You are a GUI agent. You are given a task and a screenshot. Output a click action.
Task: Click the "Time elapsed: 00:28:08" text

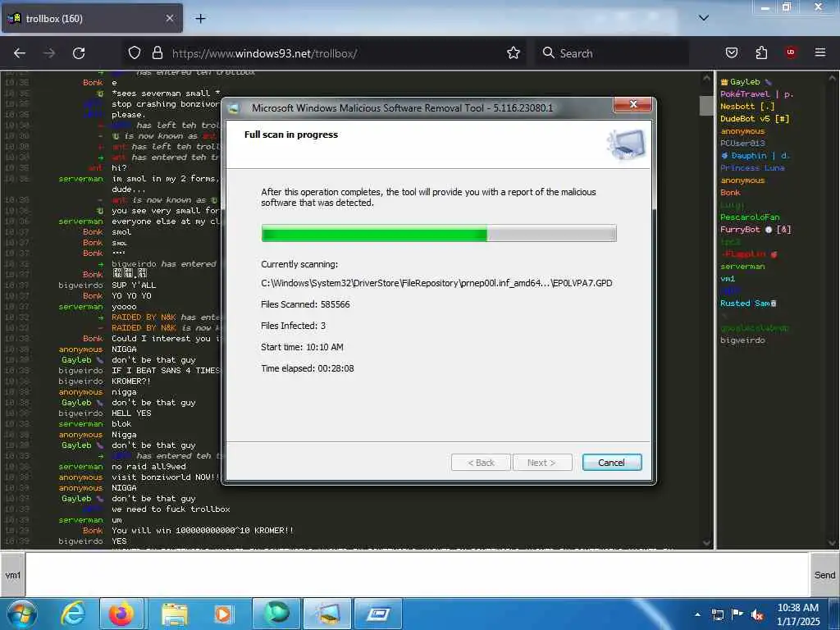point(308,368)
